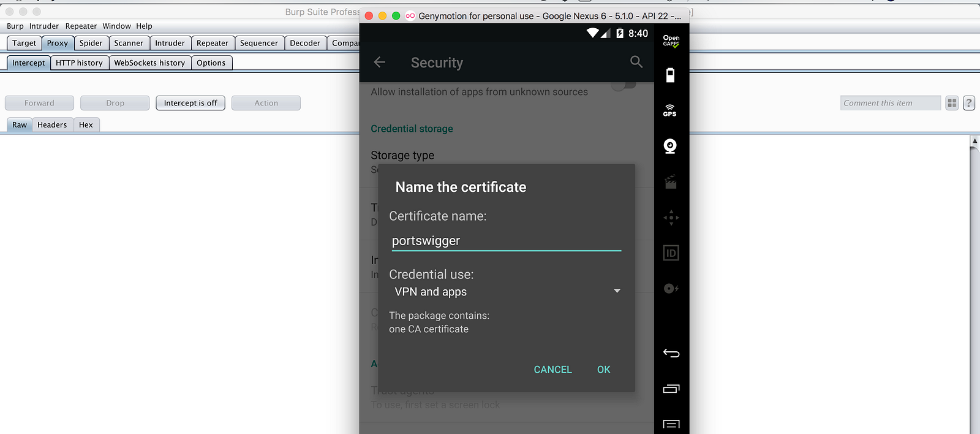This screenshot has height=434, width=980.
Task: Open the Genymotion webcam camera widget
Action: 671,146
